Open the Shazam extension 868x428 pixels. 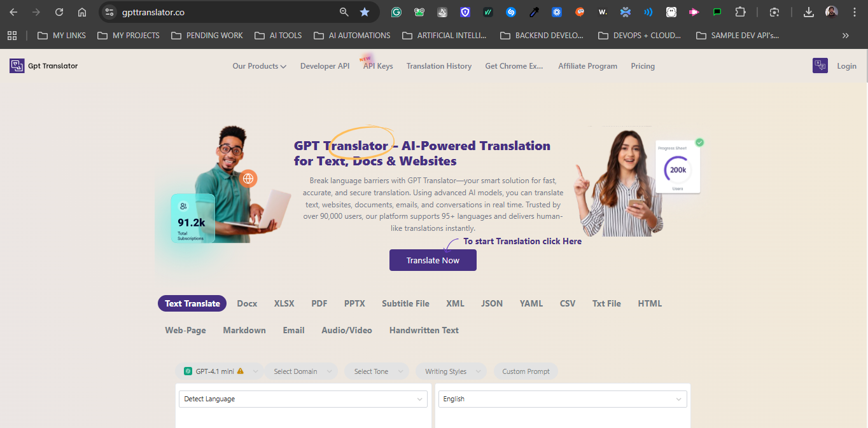(511, 12)
